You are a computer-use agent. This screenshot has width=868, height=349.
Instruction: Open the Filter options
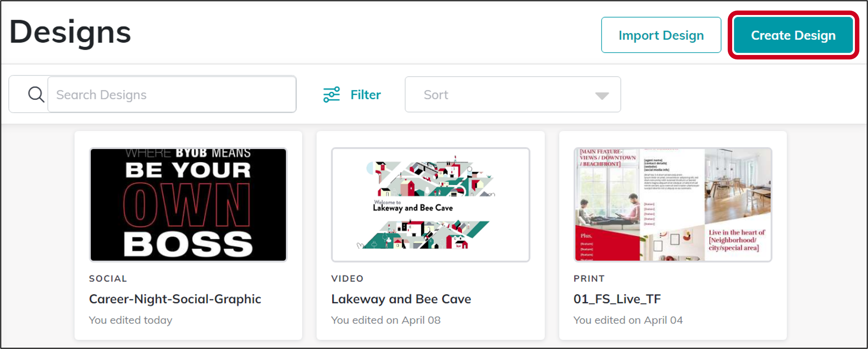coord(365,95)
